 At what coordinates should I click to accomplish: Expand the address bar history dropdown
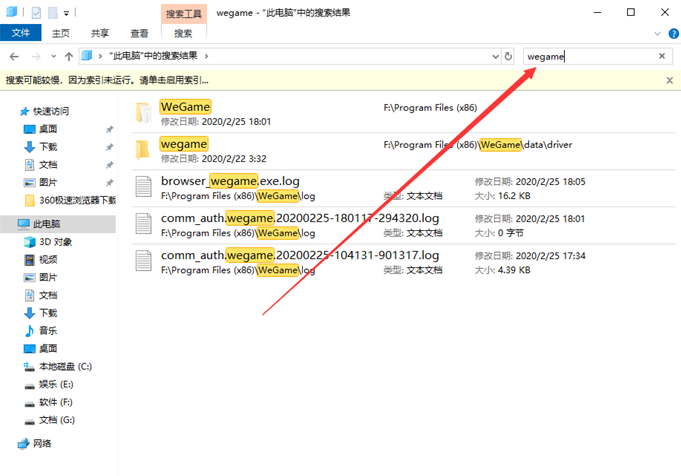(495, 56)
